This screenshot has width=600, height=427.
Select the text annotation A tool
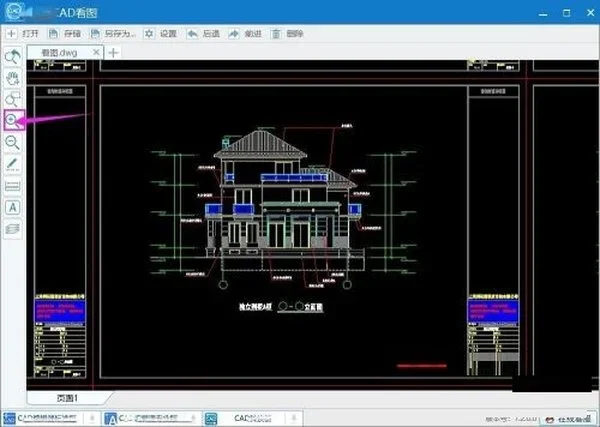13,207
